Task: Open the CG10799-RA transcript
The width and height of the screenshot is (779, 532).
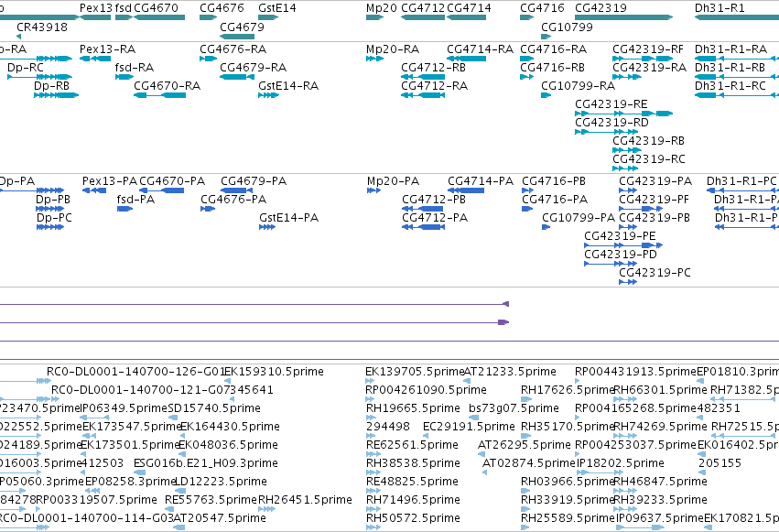Action: coord(546,95)
